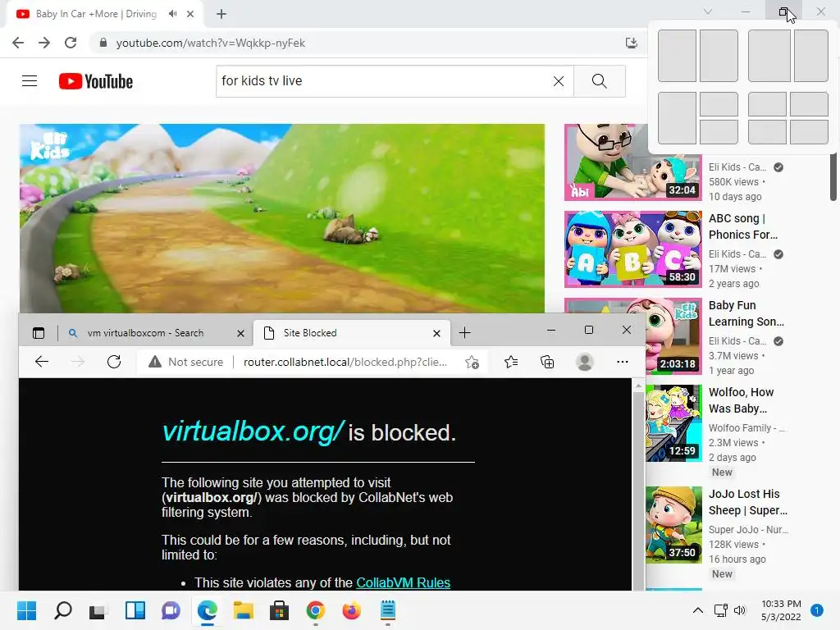Screen dimensions: 840x630
Task: Click the Wolfoo Family channel name
Action: [x=746, y=428]
